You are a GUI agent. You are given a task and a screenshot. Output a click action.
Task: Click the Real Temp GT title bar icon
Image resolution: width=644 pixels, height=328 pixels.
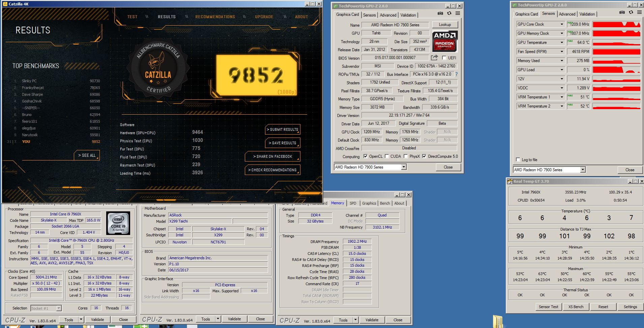tap(510, 181)
